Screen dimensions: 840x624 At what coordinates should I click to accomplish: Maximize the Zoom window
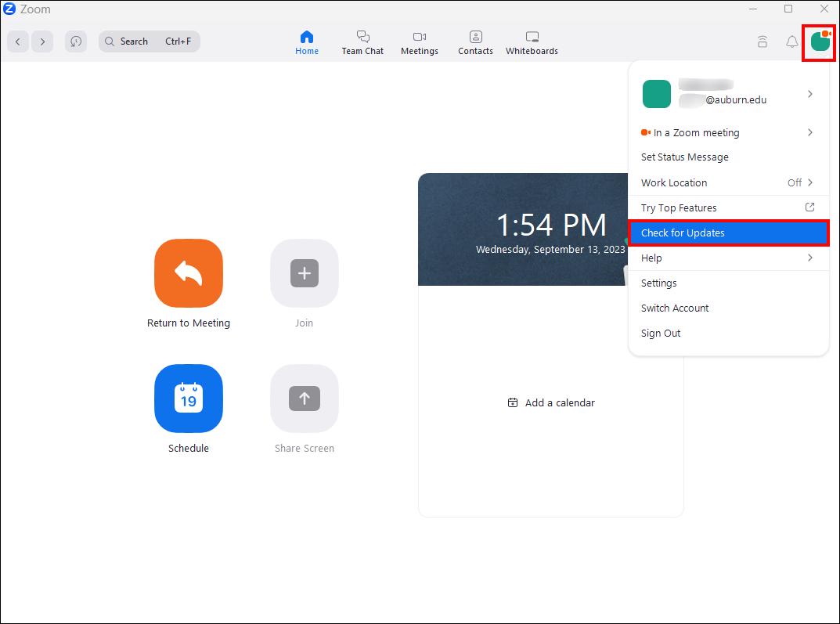tap(788, 9)
